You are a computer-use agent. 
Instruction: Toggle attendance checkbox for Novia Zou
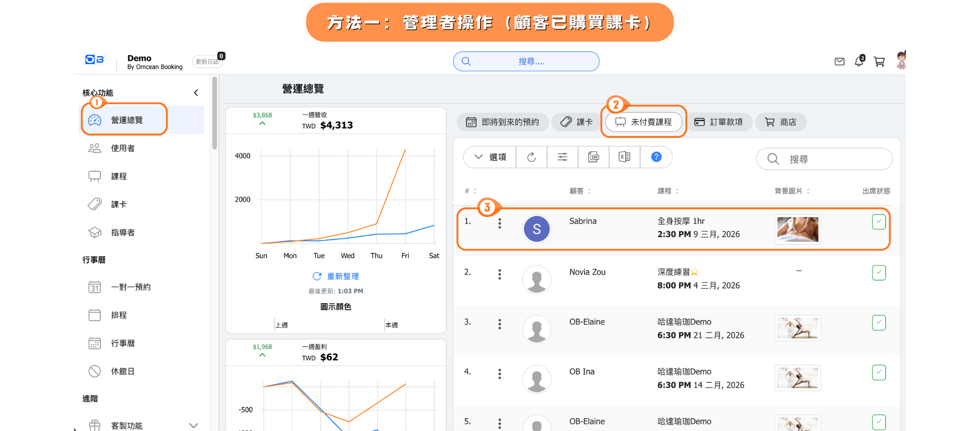point(879,272)
